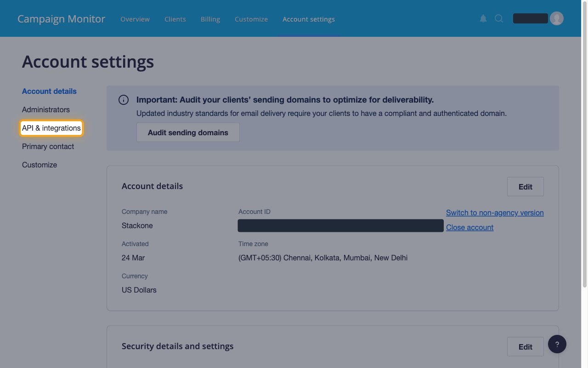This screenshot has height=368, width=588.
Task: Click the Audit sending domains button
Action: coord(188,132)
